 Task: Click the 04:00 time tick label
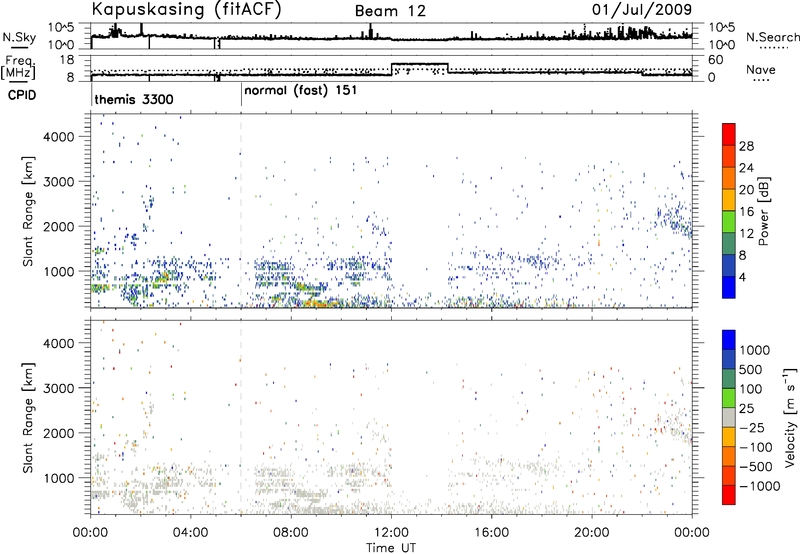point(190,533)
